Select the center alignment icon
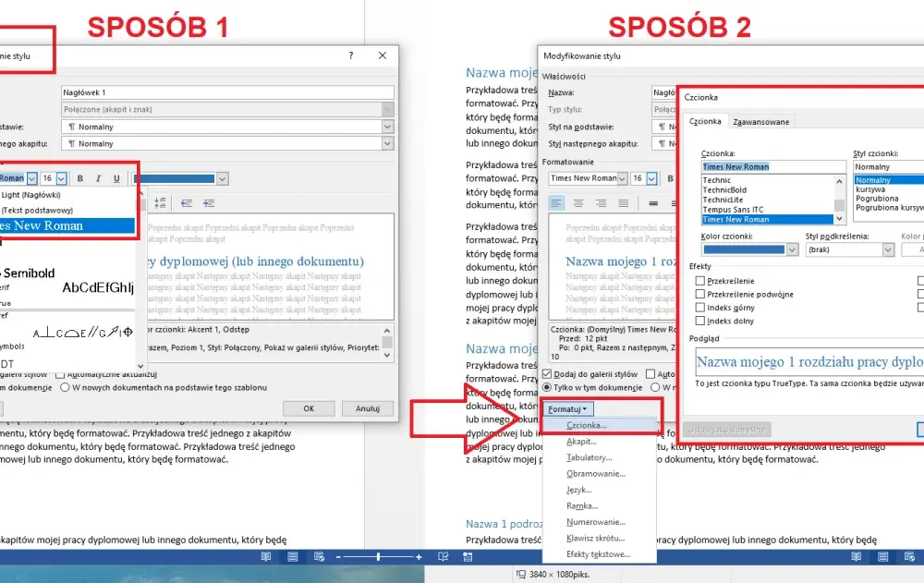Image resolution: width=924 pixels, height=583 pixels. coord(578,203)
